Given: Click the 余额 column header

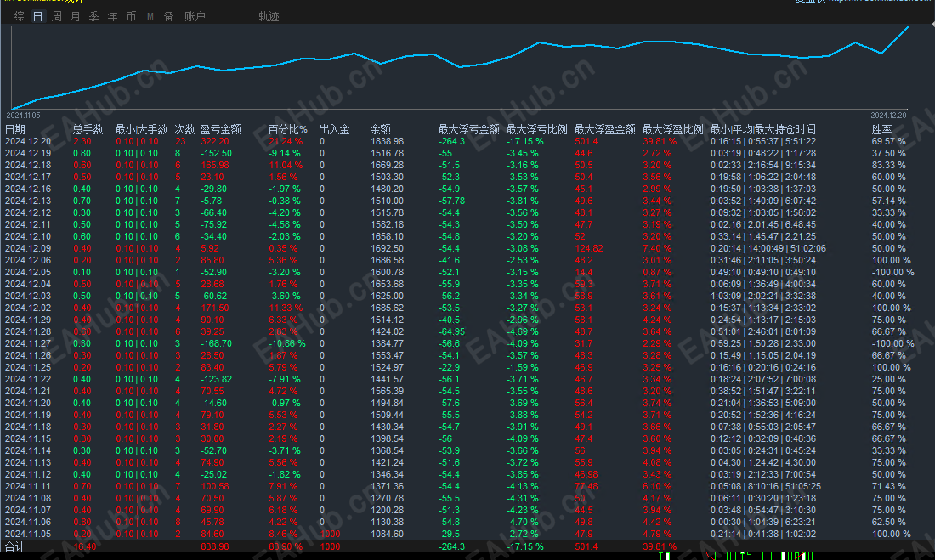Looking at the screenshot, I should click(381, 129).
